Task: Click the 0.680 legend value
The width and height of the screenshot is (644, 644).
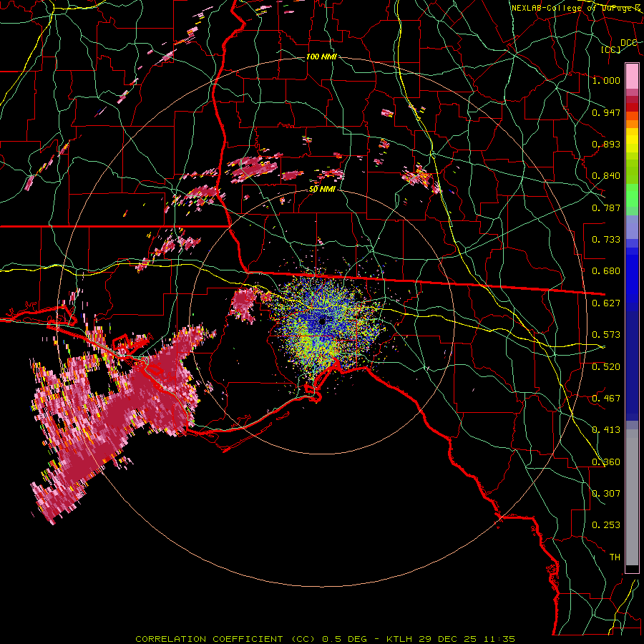Action: pyautogui.click(x=606, y=271)
